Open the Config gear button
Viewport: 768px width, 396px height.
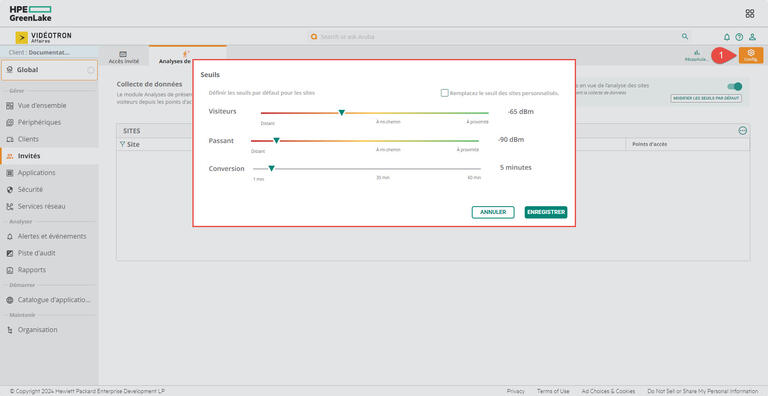tap(751, 55)
